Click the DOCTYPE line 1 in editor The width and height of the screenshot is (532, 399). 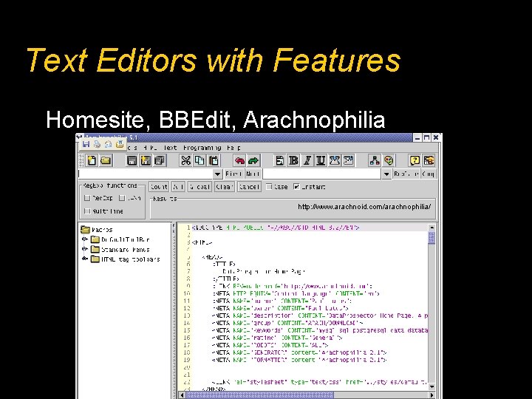pos(275,228)
